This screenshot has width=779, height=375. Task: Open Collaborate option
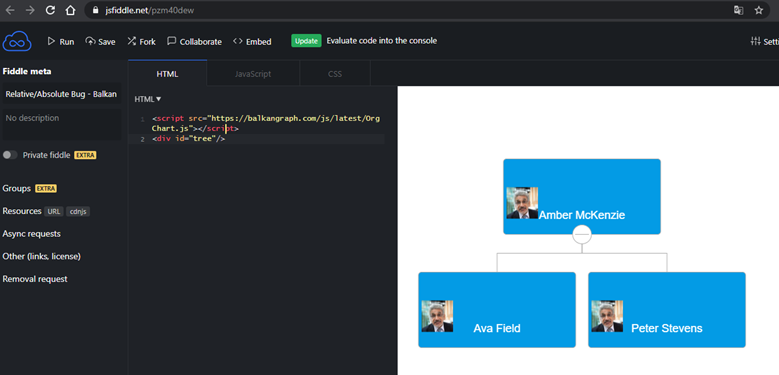[x=194, y=42]
